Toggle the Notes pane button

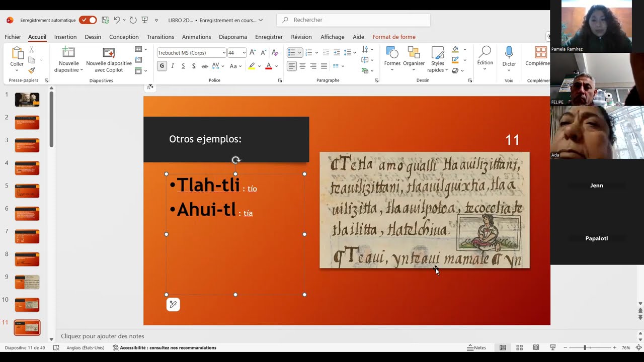click(476, 347)
